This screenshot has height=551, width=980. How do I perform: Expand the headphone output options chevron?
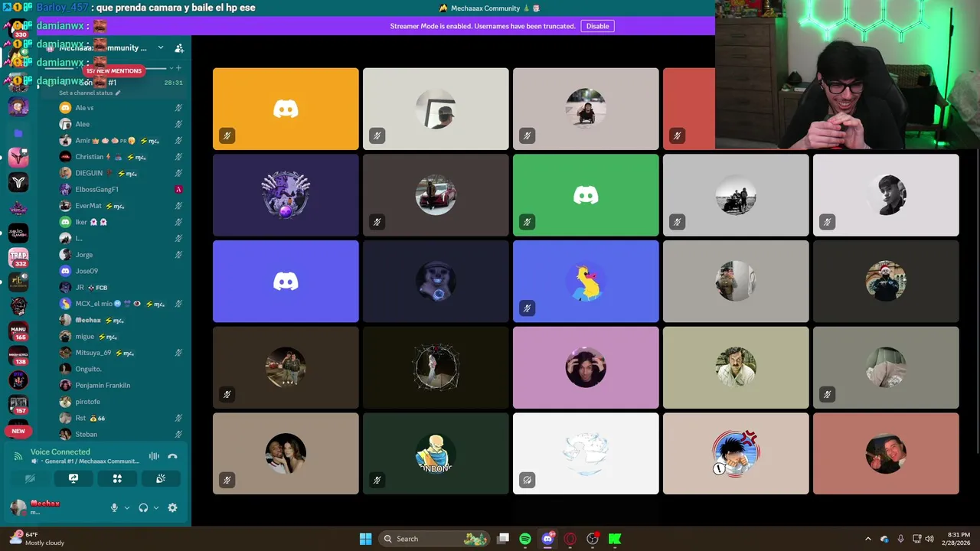pos(156,507)
